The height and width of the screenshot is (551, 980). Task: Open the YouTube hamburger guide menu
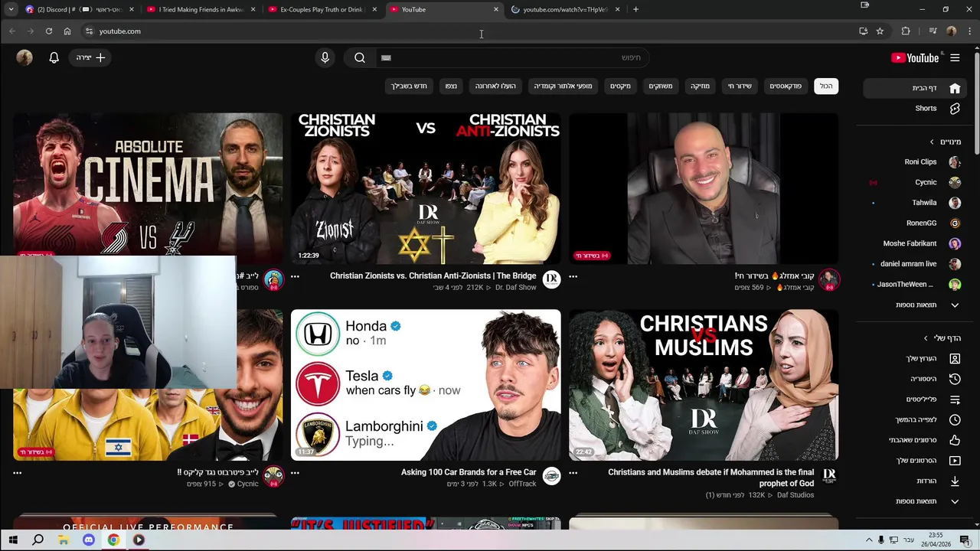[x=955, y=57]
